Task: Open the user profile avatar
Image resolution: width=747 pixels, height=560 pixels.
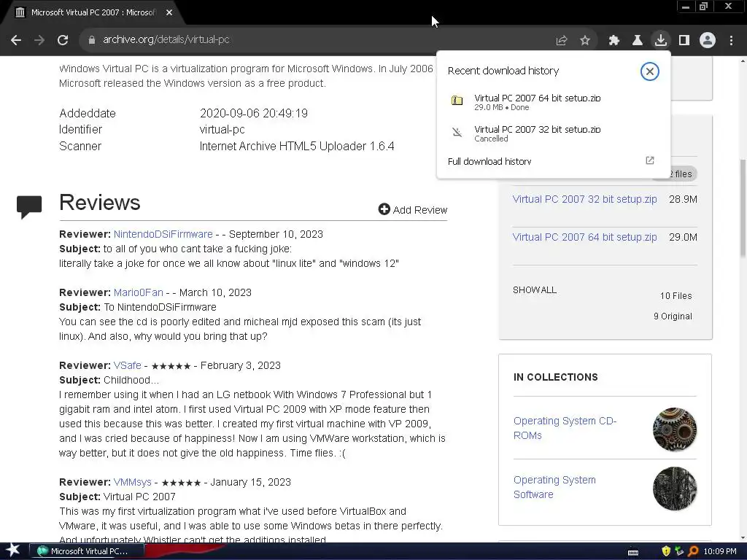Action: [x=708, y=40]
